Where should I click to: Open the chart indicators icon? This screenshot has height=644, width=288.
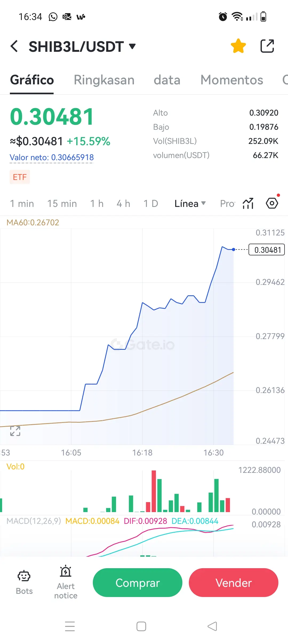(x=248, y=203)
